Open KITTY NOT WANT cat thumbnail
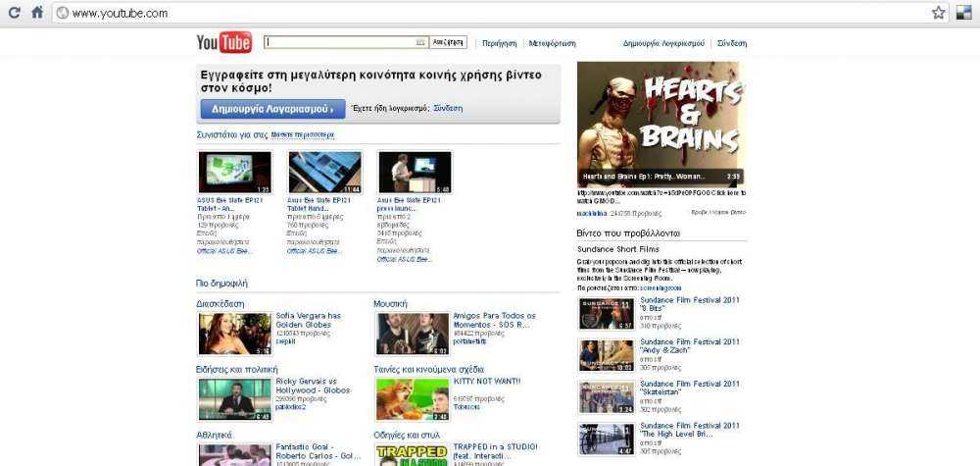Image resolution: width=980 pixels, height=466 pixels. point(413,399)
